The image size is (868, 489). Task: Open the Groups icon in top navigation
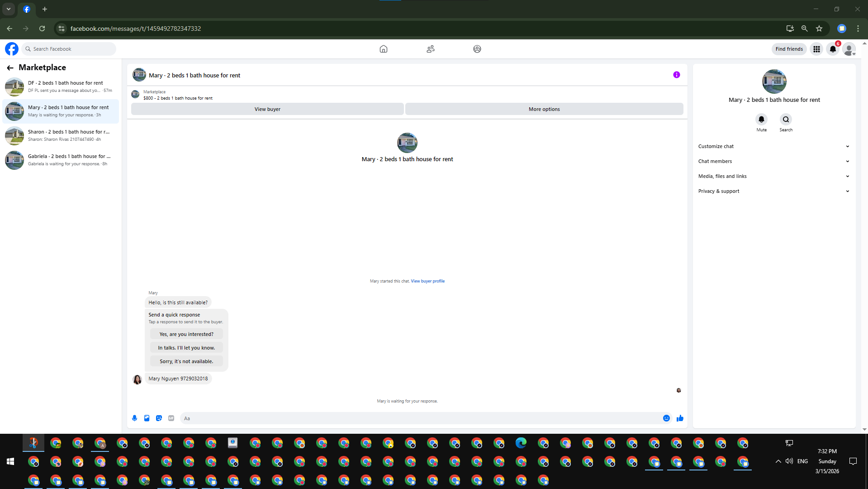pos(477,49)
